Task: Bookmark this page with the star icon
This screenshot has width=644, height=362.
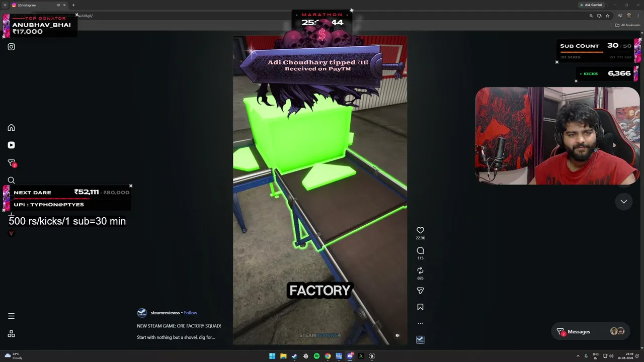Action: pyautogui.click(x=607, y=16)
